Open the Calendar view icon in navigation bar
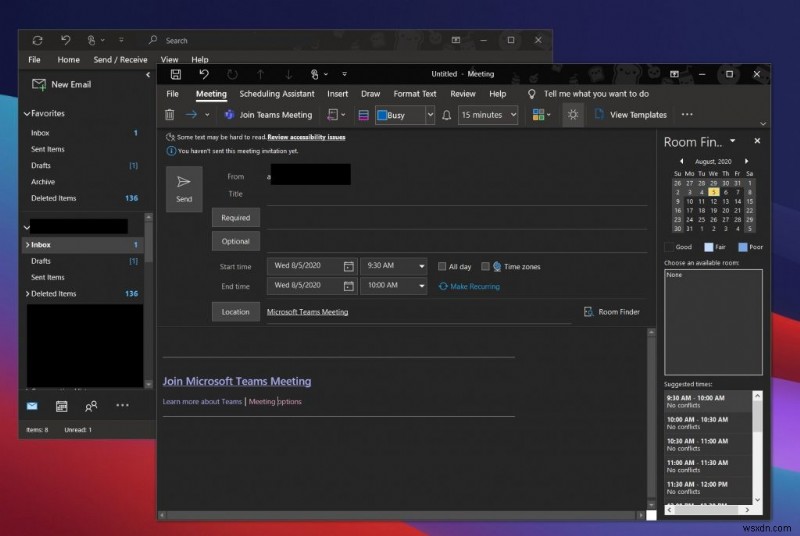 [61, 406]
